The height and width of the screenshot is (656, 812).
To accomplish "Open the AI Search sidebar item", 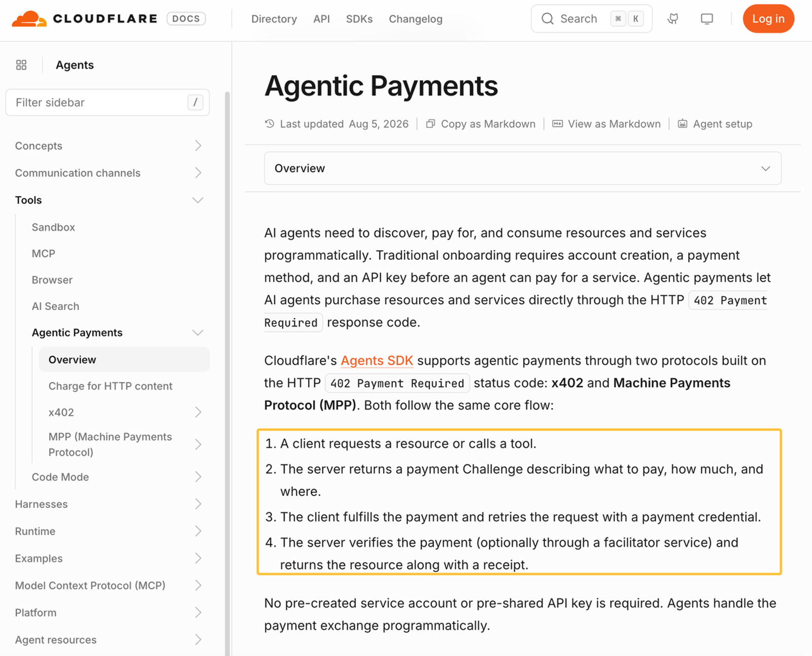I will 55,306.
